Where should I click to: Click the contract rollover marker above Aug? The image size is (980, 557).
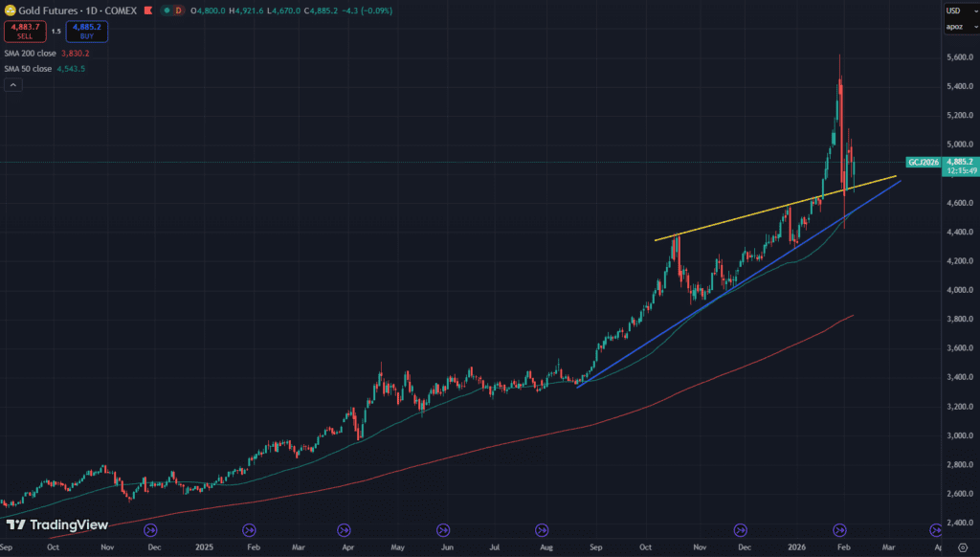pyautogui.click(x=542, y=529)
